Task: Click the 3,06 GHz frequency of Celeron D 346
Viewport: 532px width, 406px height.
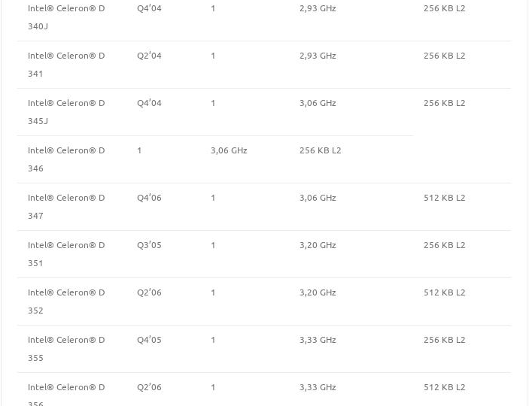Action: [x=229, y=150]
